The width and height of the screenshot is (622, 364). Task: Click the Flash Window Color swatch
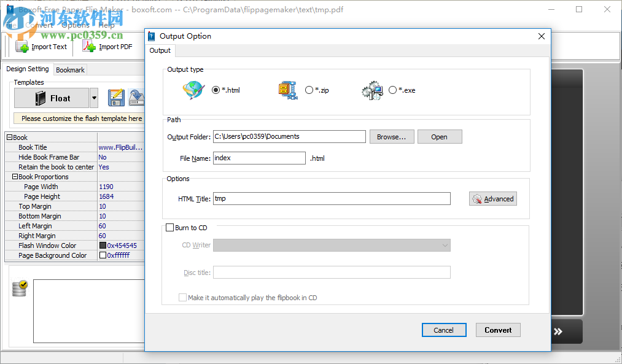(x=103, y=246)
